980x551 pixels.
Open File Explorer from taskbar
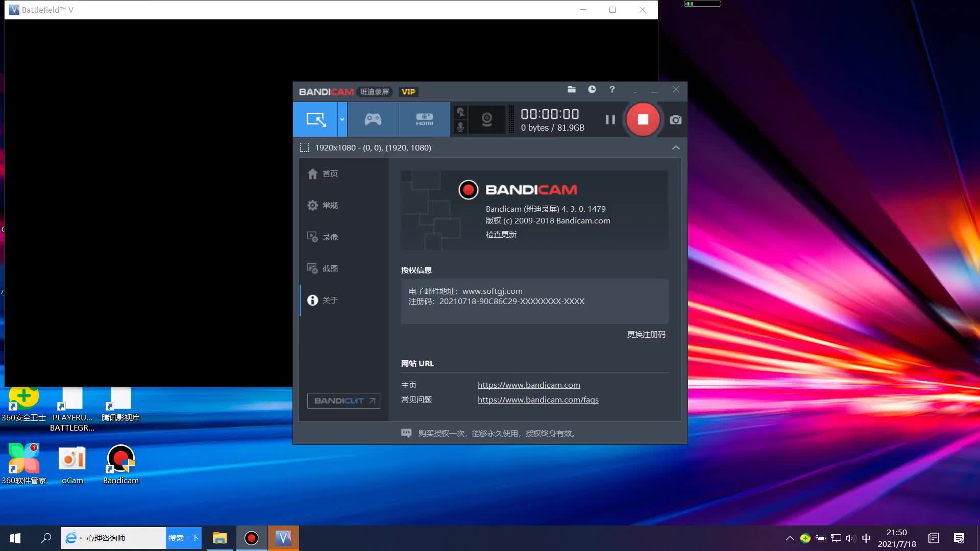[x=219, y=538]
